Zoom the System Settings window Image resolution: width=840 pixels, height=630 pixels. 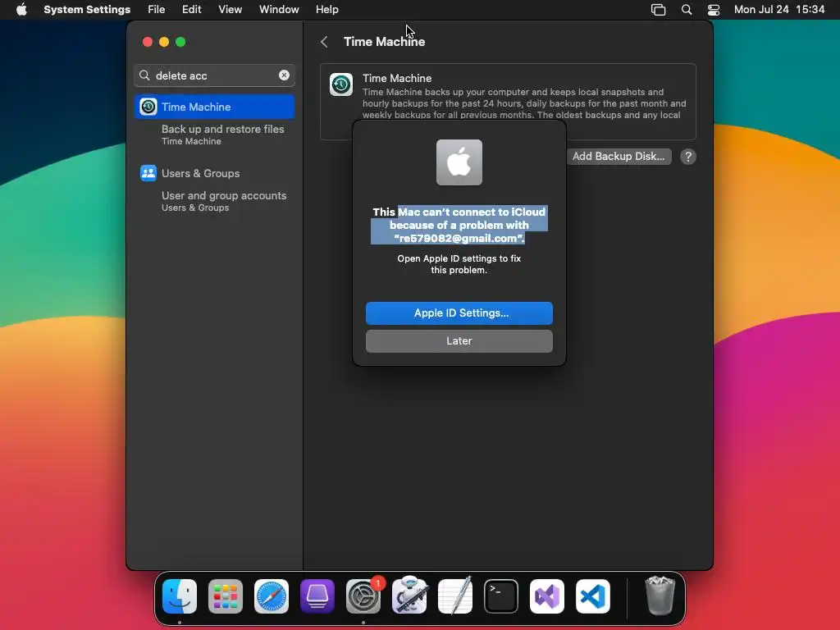(180, 42)
